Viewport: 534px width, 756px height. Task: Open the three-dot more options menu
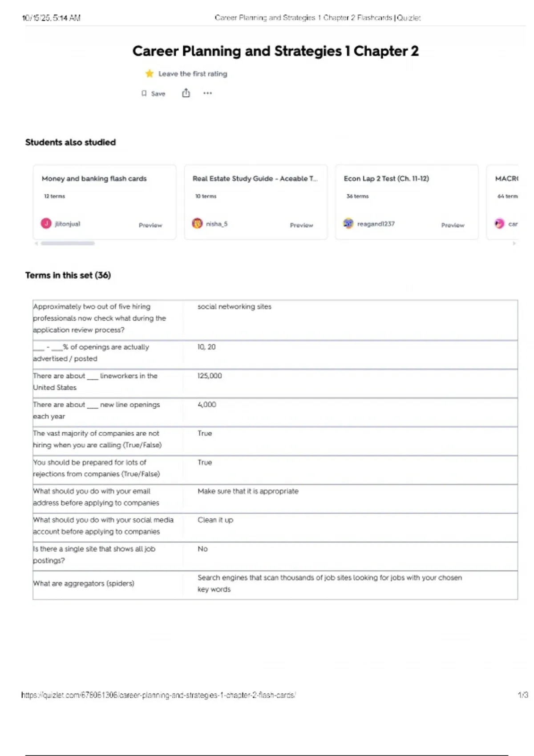(207, 93)
